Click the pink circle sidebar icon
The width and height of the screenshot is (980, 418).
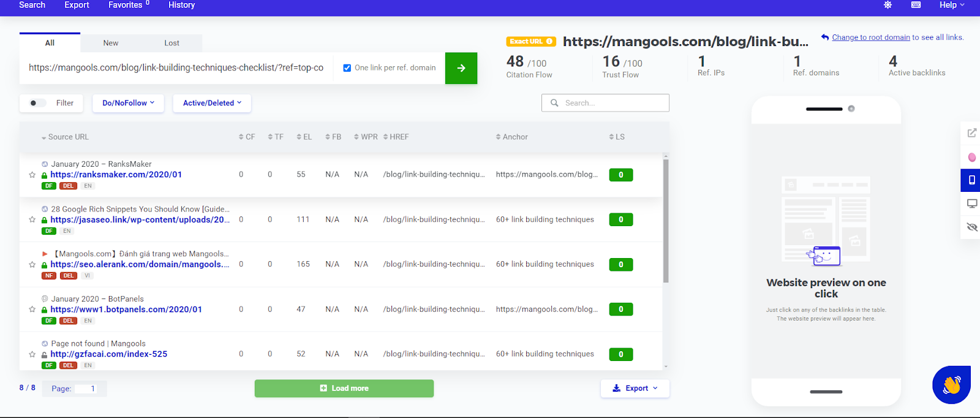coord(971,158)
